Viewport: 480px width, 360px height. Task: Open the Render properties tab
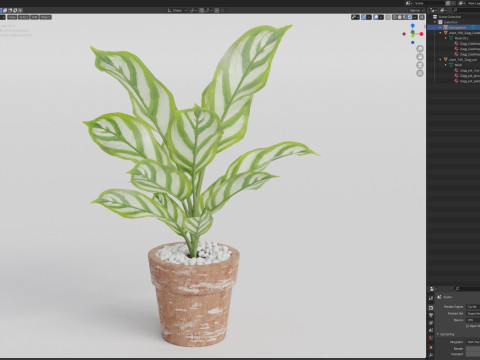click(x=431, y=308)
